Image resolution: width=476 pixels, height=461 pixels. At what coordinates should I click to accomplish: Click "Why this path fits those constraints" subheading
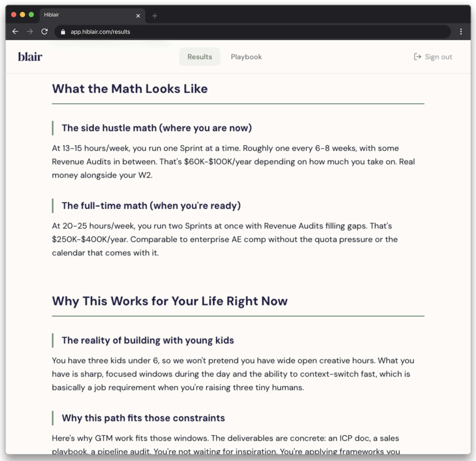[x=143, y=418]
